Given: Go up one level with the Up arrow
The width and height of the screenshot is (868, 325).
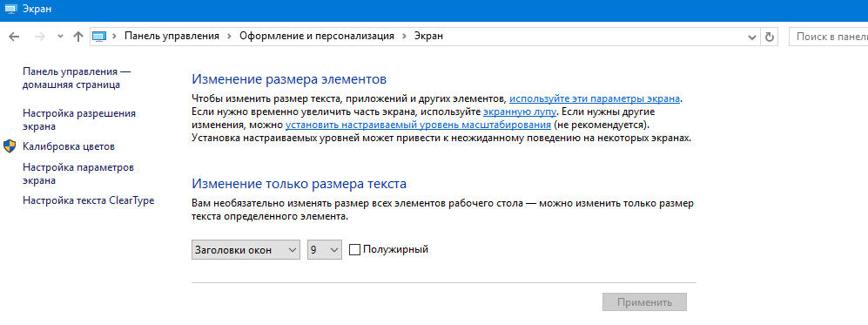Looking at the screenshot, I should pyautogui.click(x=78, y=37).
